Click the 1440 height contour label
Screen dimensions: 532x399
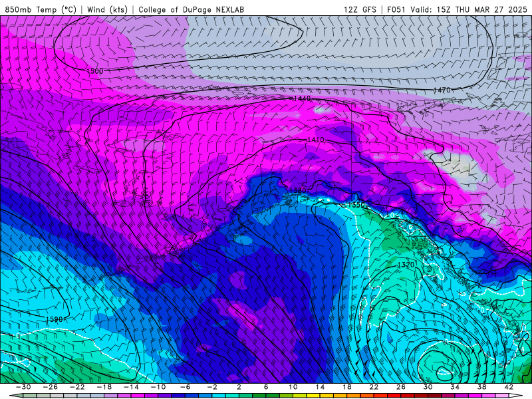pos(302,98)
